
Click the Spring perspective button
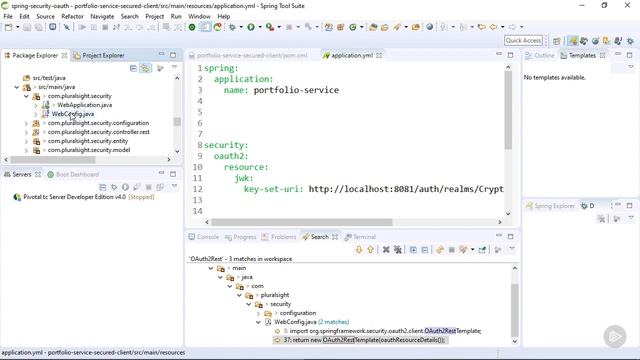tap(573, 41)
